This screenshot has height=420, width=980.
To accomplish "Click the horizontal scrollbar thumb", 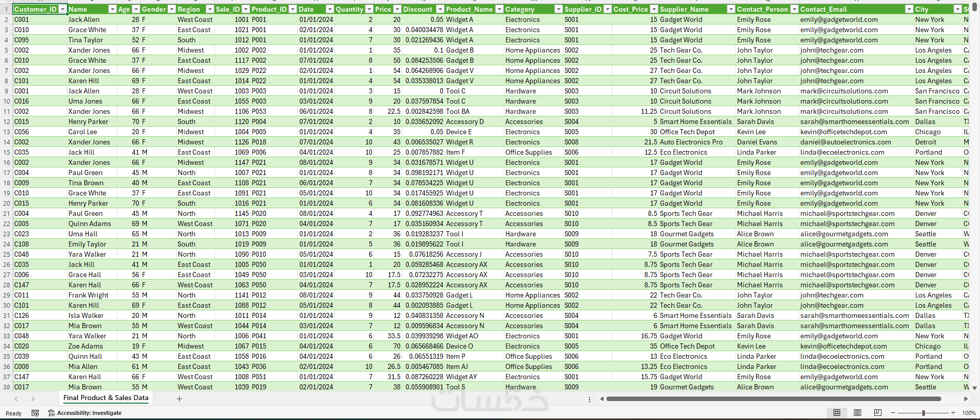I will tap(773, 399).
